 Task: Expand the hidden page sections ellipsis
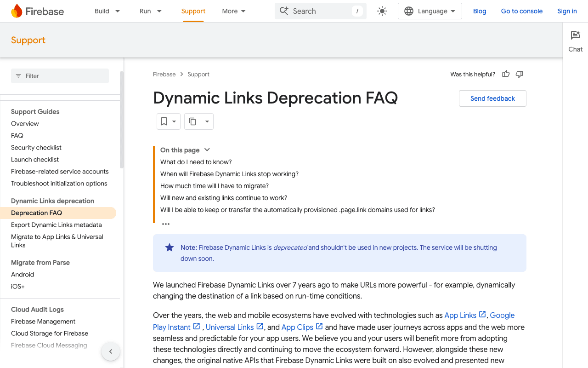166,224
